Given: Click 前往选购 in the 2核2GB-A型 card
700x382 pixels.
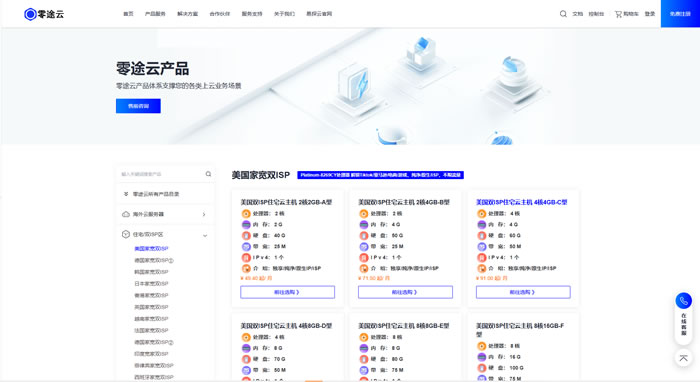Looking at the screenshot, I should [288, 292].
